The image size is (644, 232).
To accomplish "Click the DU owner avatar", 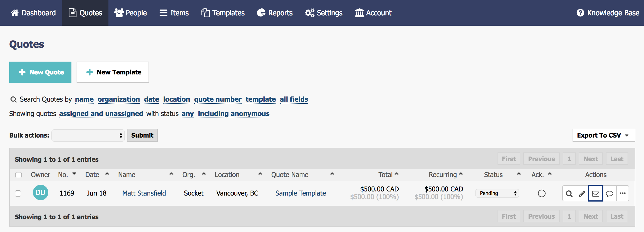I will click(x=40, y=193).
